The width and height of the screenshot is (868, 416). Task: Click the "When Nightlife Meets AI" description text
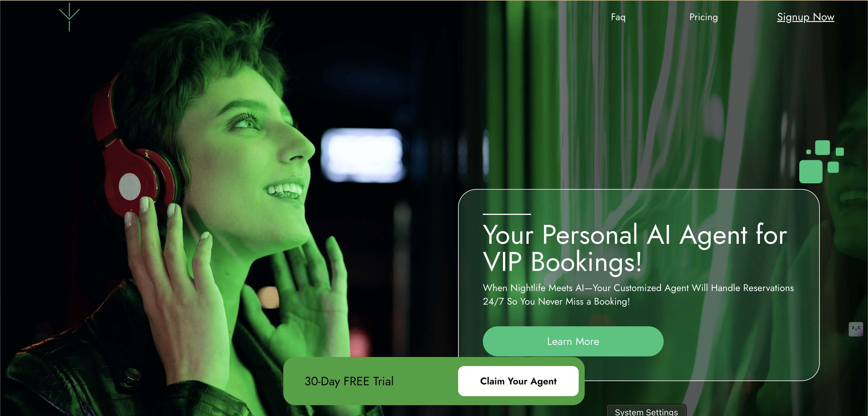638,294
